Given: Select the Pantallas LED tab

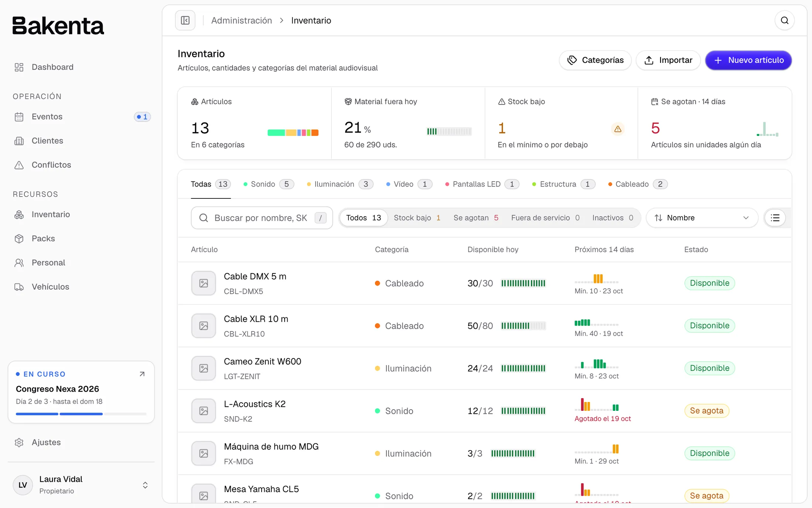Looking at the screenshot, I should (x=482, y=184).
